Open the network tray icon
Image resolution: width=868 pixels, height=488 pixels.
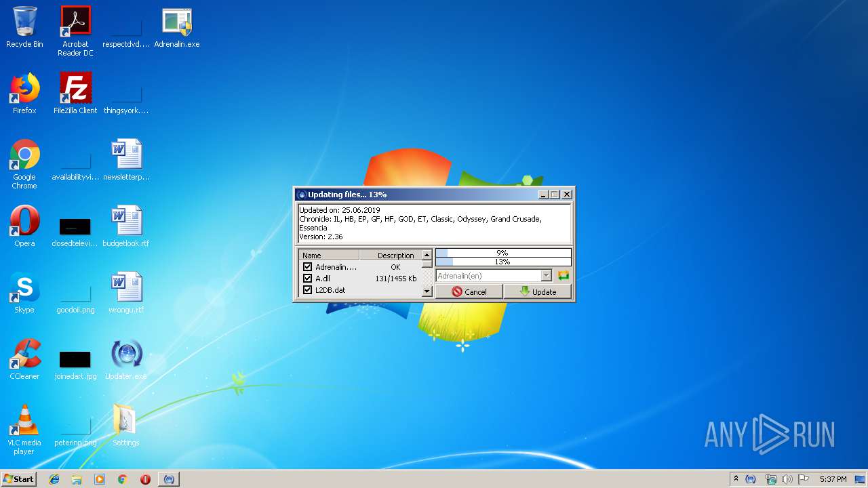(x=770, y=479)
